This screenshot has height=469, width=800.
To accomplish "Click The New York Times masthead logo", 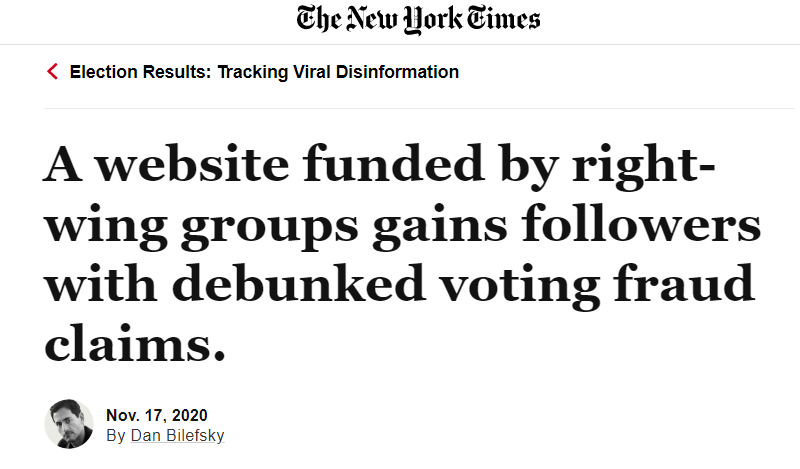I will [x=418, y=20].
